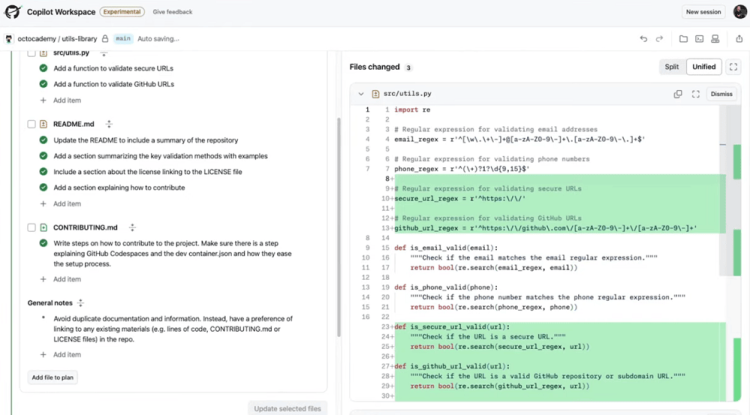Open the user avatar menu

739,11
